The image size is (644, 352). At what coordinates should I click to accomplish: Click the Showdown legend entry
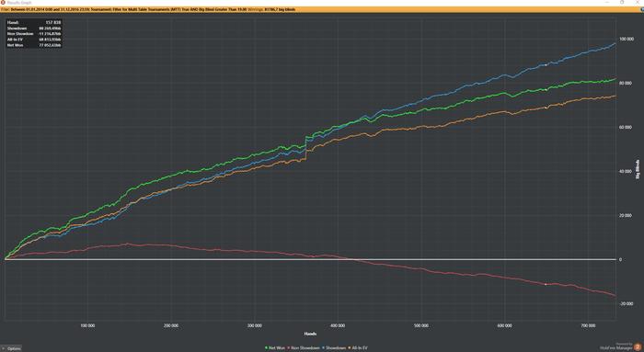tap(334, 348)
